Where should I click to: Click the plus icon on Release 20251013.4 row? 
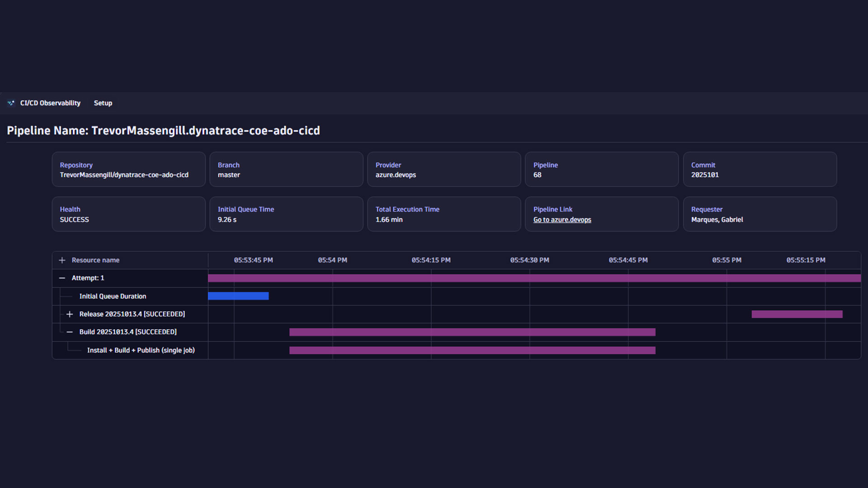pos(70,314)
